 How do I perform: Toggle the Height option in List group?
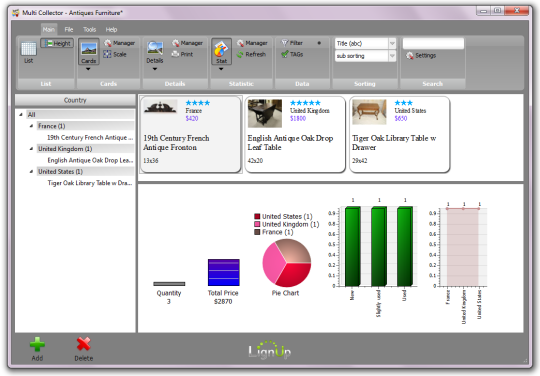(x=57, y=43)
